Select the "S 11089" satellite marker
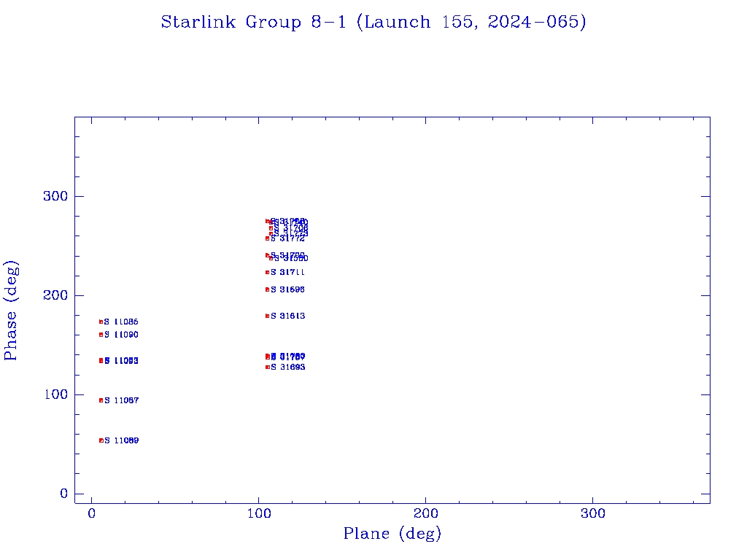The width and height of the screenshot is (747, 560). (101, 440)
